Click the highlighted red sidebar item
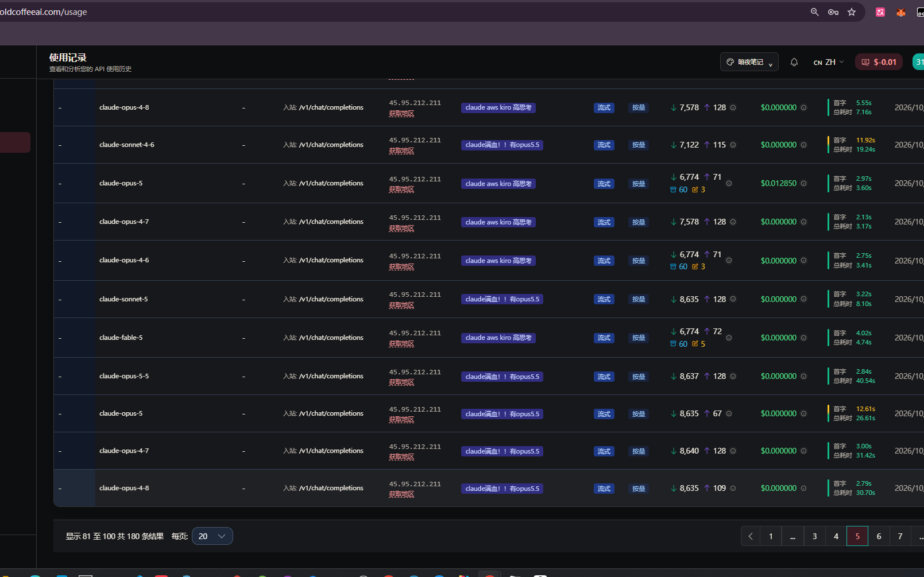Viewport: 924px width, 577px height. coord(15,142)
